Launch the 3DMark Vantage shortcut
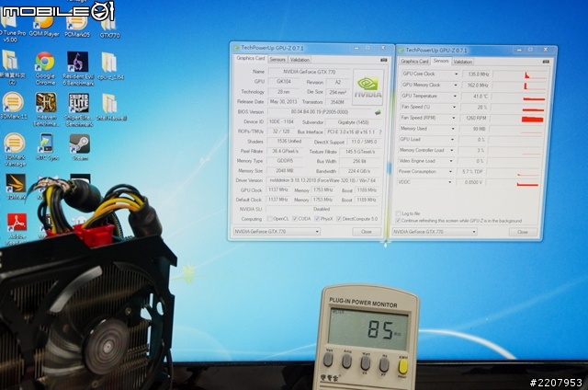This screenshot has height=390, width=588. coord(15,149)
